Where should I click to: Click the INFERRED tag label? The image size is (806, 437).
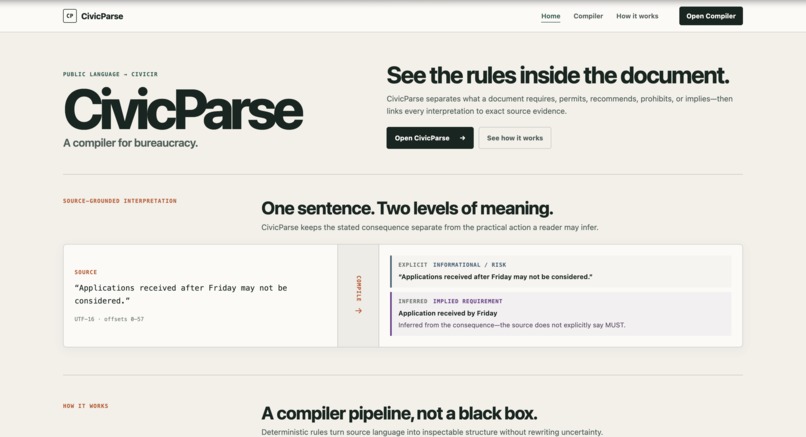coord(413,301)
